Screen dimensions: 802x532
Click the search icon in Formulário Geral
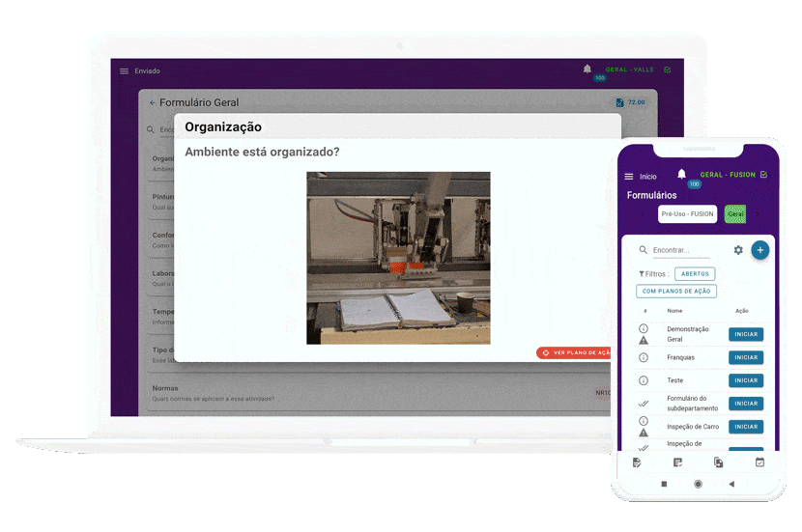click(x=151, y=129)
